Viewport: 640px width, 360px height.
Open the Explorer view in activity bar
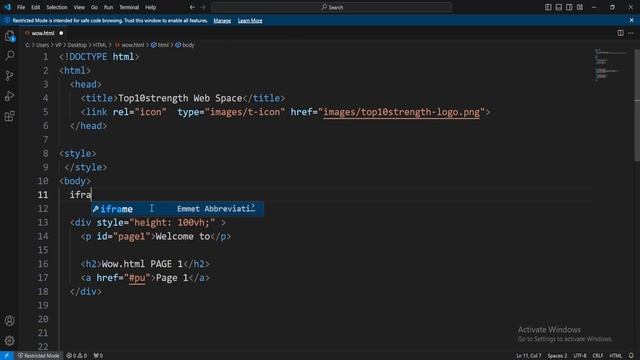[x=9, y=36]
